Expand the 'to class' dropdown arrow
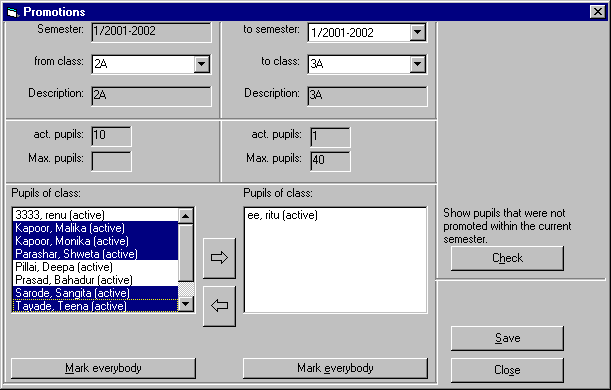The height and width of the screenshot is (390, 611). 417,64
